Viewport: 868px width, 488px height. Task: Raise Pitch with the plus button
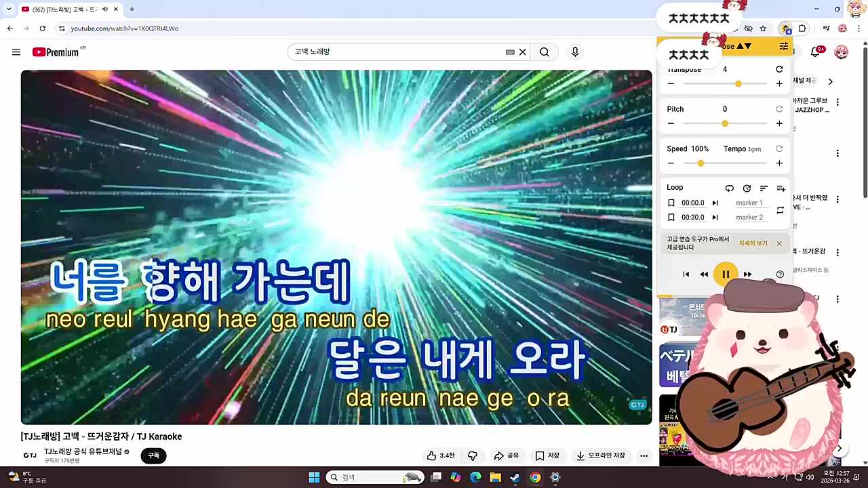tap(779, 123)
